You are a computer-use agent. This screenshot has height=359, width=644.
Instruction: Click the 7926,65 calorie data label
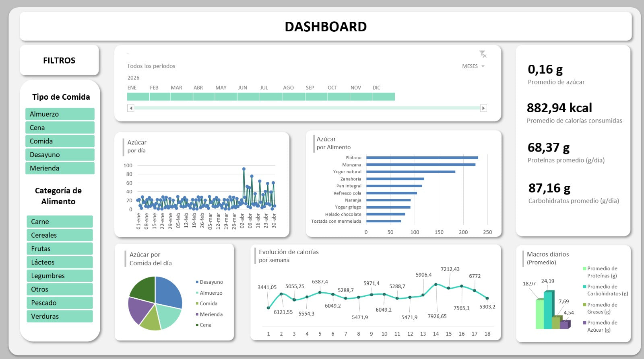click(437, 316)
